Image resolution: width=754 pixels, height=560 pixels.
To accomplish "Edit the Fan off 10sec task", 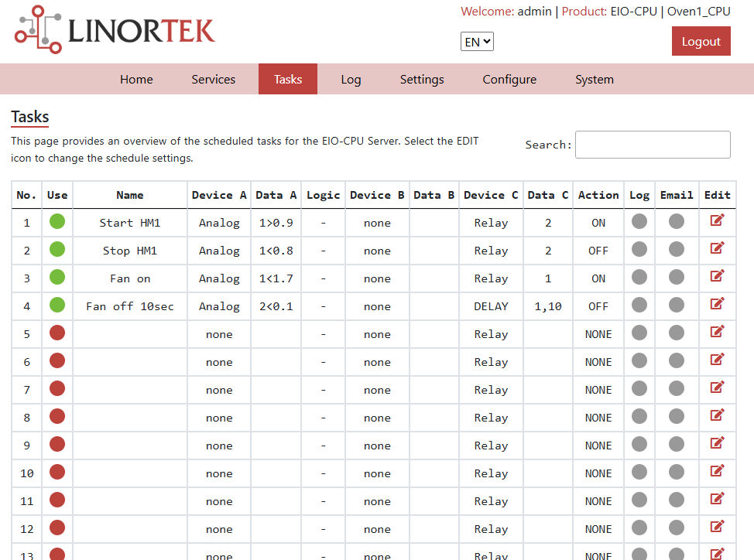I will 717,304.
